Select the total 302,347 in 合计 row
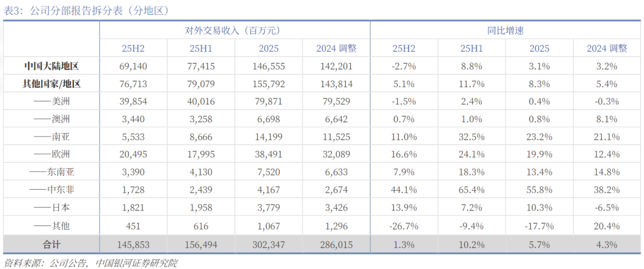Image resolution: width=644 pixels, height=269 pixels. pos(268,245)
